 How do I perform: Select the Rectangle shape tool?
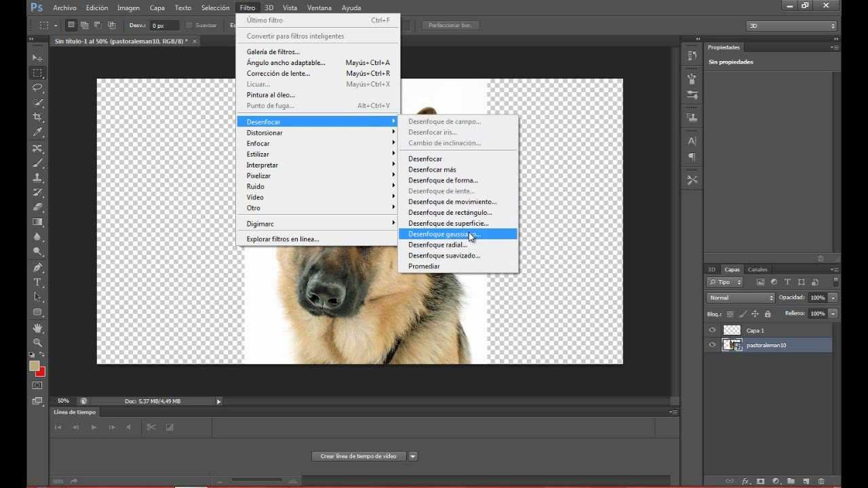click(38, 312)
